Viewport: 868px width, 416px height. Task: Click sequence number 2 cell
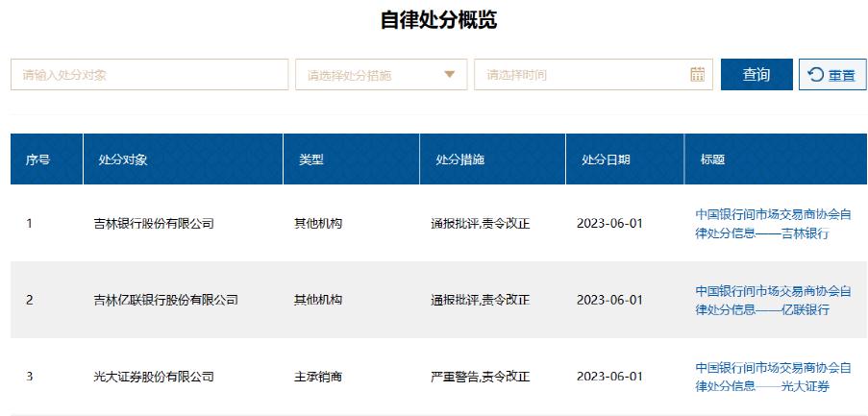point(30,300)
